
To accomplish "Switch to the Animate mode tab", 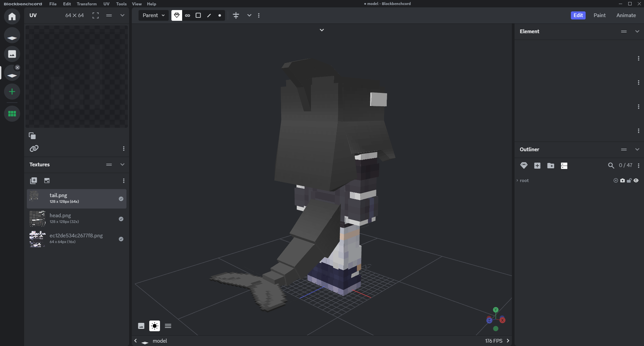I will point(626,15).
